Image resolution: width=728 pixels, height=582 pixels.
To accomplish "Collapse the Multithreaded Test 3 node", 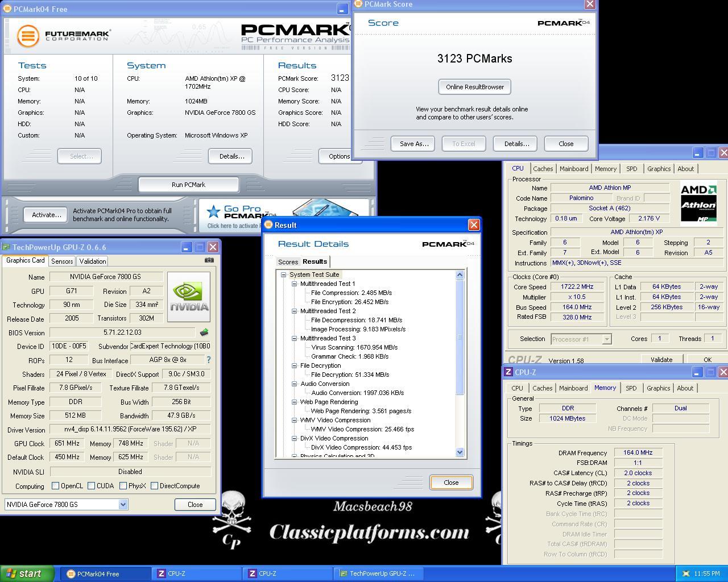I will [x=294, y=338].
